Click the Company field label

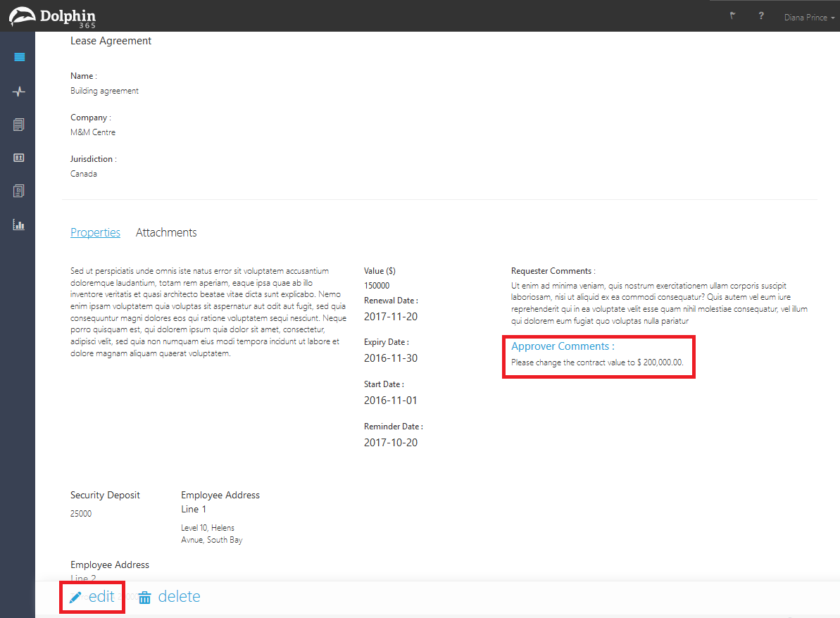[91, 118]
